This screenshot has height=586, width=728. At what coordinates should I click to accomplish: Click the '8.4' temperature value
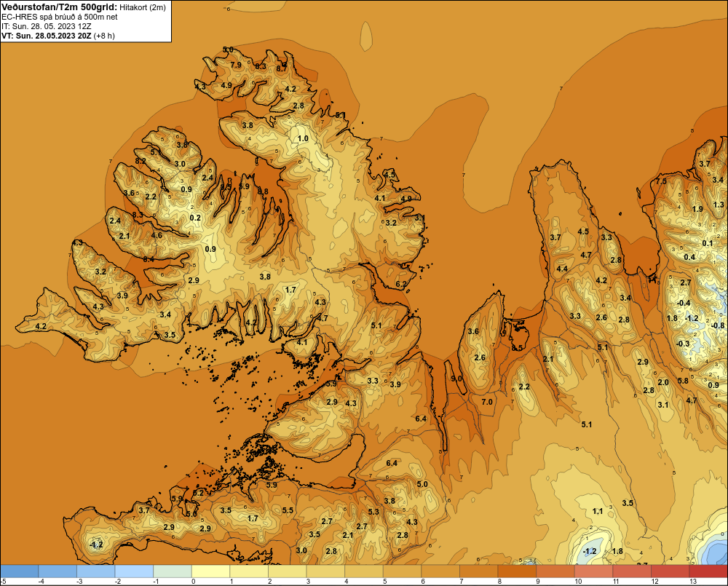coord(149,259)
